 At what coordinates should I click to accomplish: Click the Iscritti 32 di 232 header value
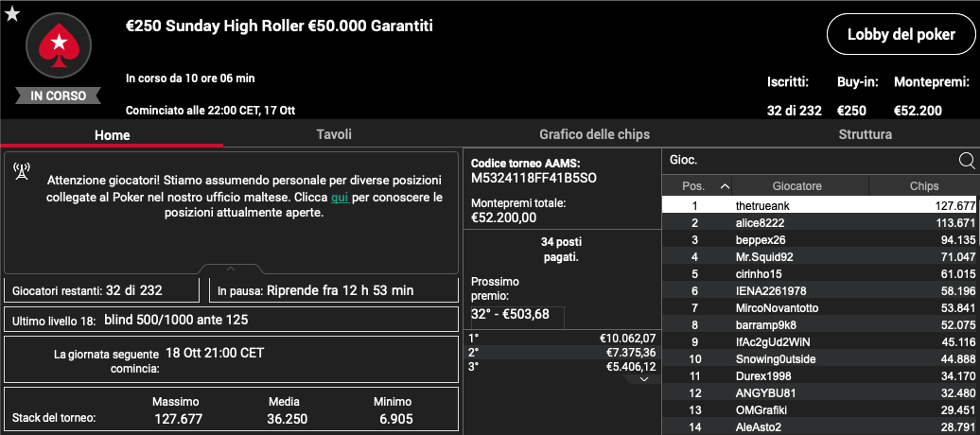click(795, 112)
